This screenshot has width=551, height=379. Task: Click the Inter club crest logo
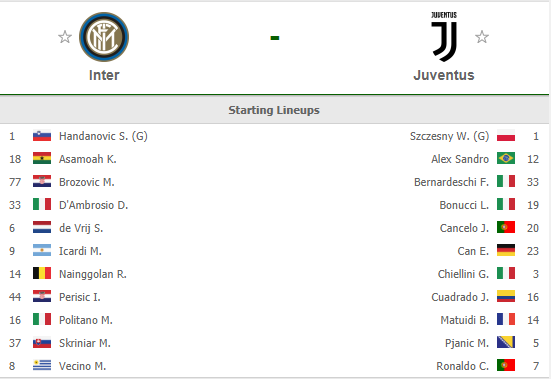click(x=104, y=37)
